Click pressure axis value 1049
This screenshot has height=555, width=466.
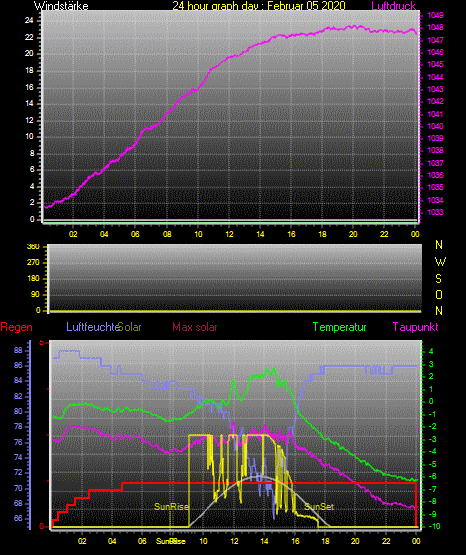coord(435,16)
